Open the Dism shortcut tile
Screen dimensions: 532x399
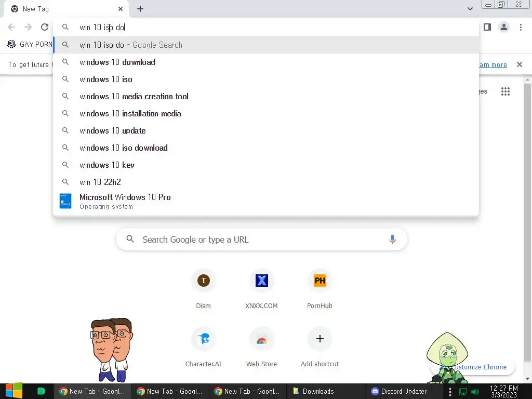tap(203, 289)
